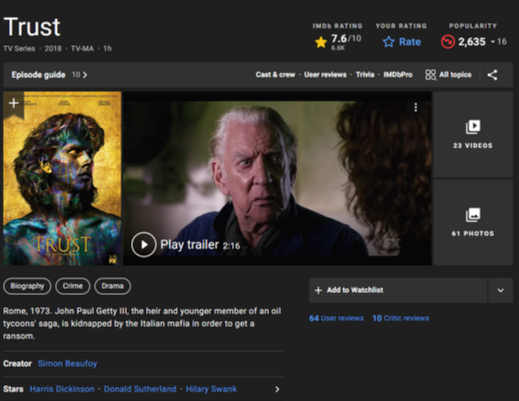
Task: Click the 2,635 popularity number
Action: [472, 42]
